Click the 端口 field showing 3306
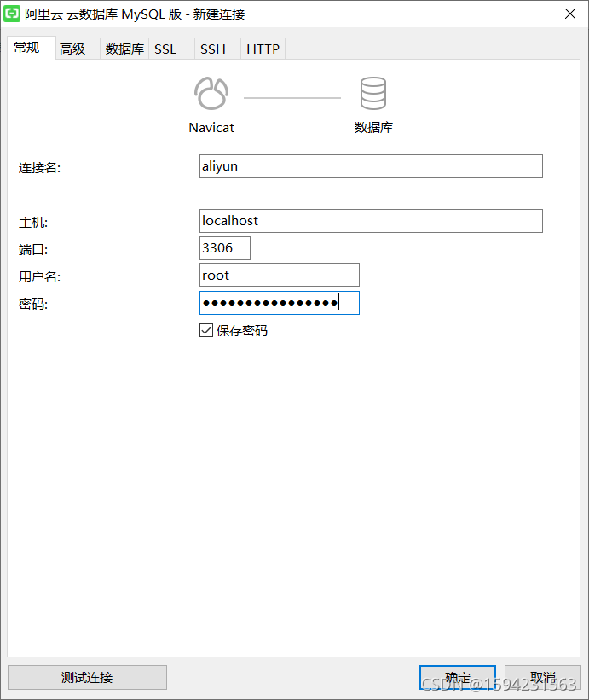Image resolution: width=589 pixels, height=700 pixels. 225,248
